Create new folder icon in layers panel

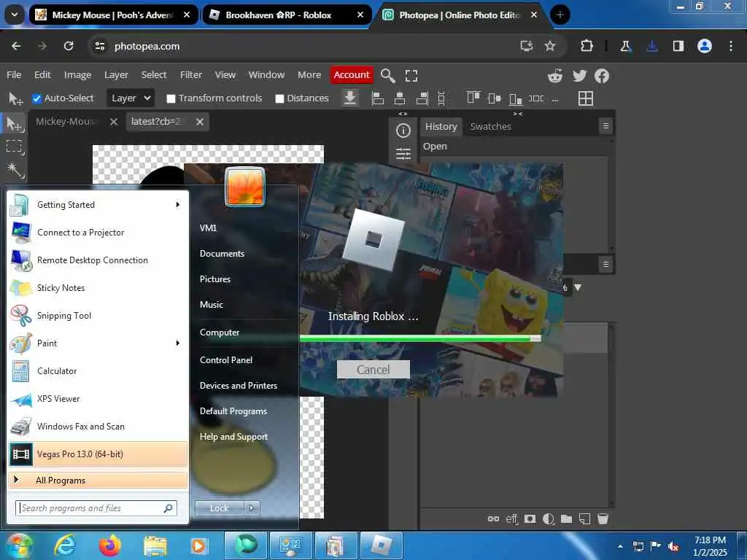pos(566,518)
